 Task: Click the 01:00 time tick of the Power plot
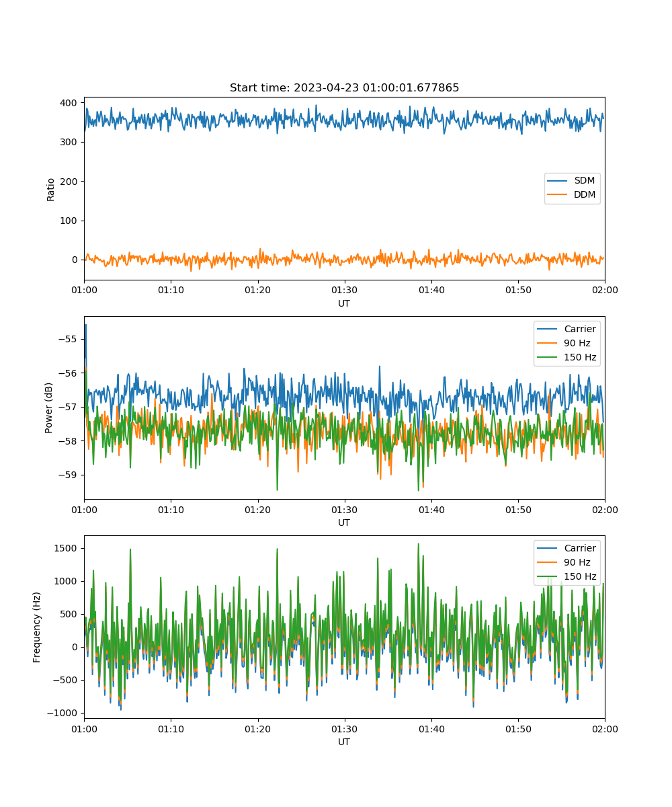pyautogui.click(x=84, y=509)
